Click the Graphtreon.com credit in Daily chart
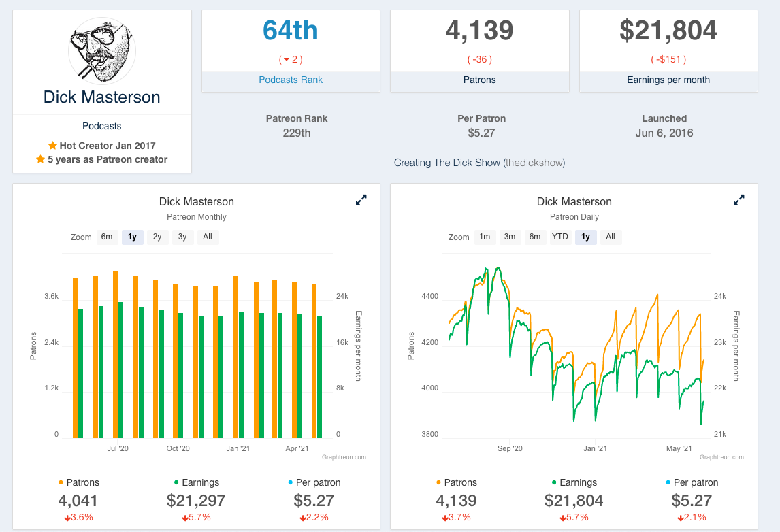Image resolution: width=780 pixels, height=532 pixels. (x=721, y=457)
